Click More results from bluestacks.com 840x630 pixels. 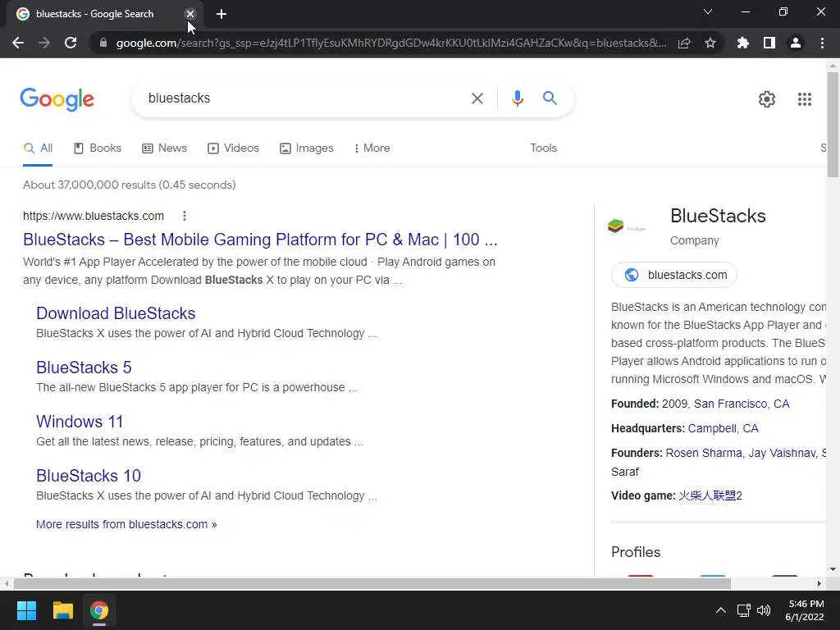click(x=126, y=524)
